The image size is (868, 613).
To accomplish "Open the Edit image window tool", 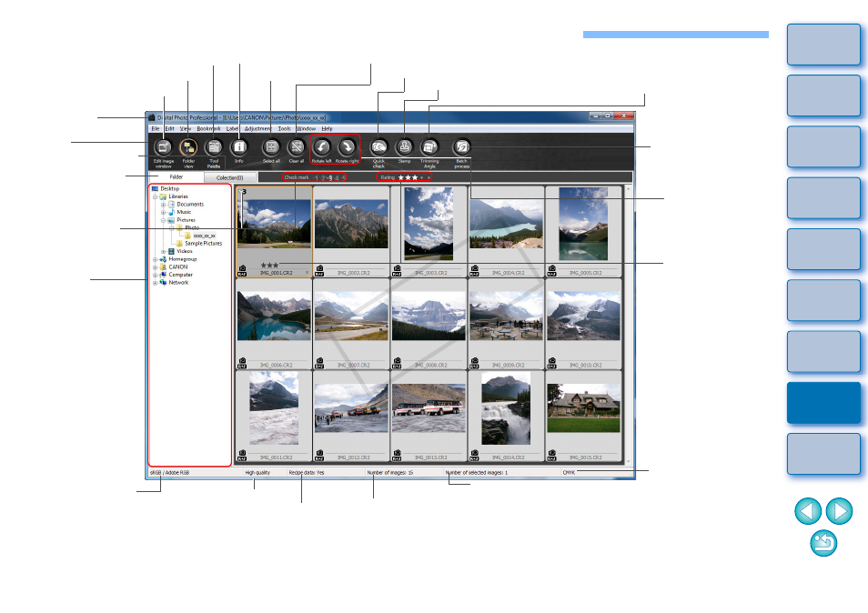I will [163, 147].
